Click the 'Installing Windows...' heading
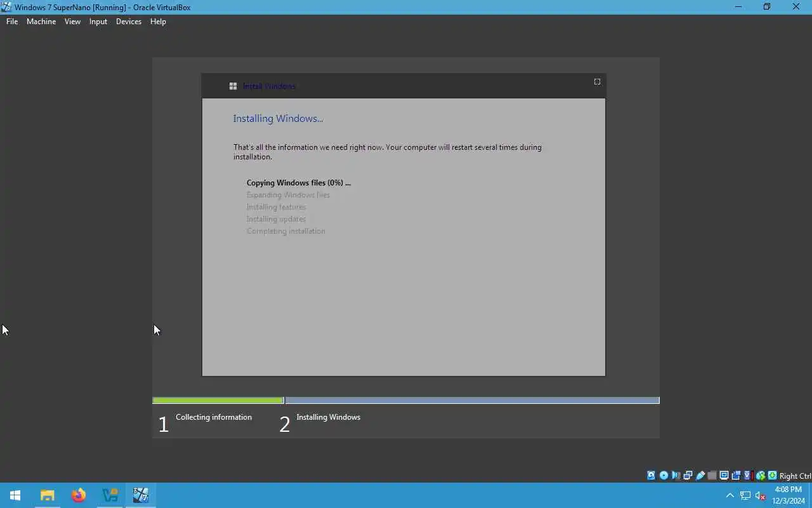Viewport: 812px width, 508px height. click(278, 118)
